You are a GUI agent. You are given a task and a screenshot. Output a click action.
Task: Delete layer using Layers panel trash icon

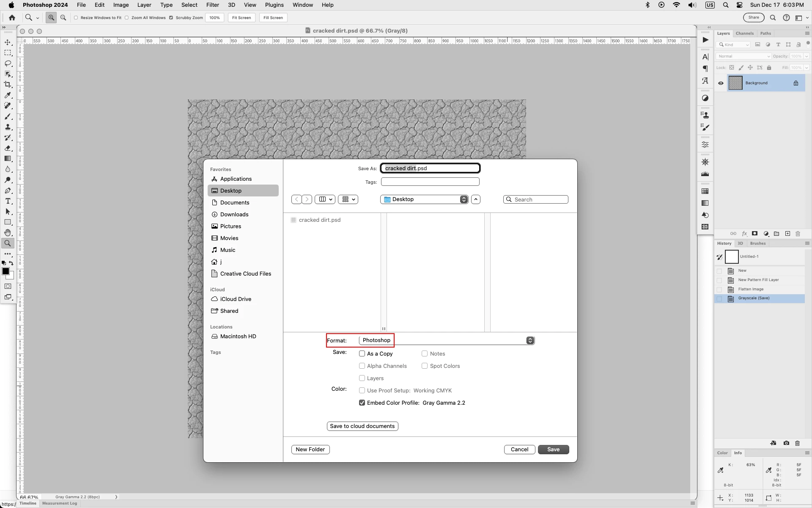[798, 234]
